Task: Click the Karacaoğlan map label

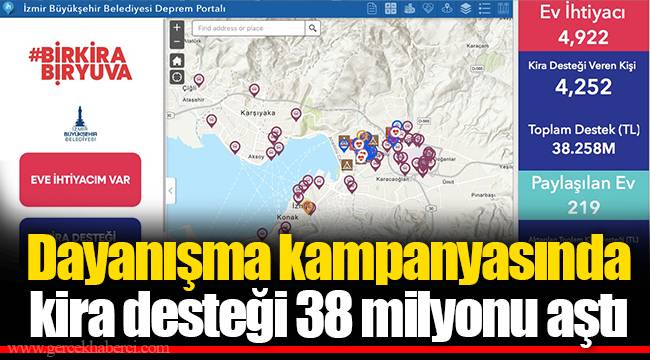Action: (x=392, y=179)
